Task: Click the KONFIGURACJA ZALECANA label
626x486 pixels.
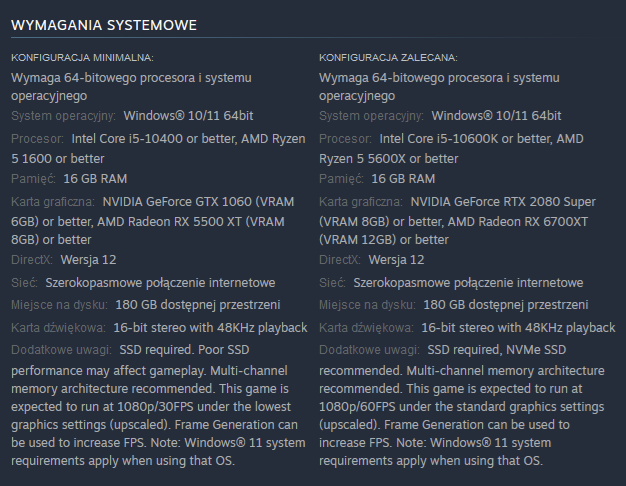Action: click(388, 58)
